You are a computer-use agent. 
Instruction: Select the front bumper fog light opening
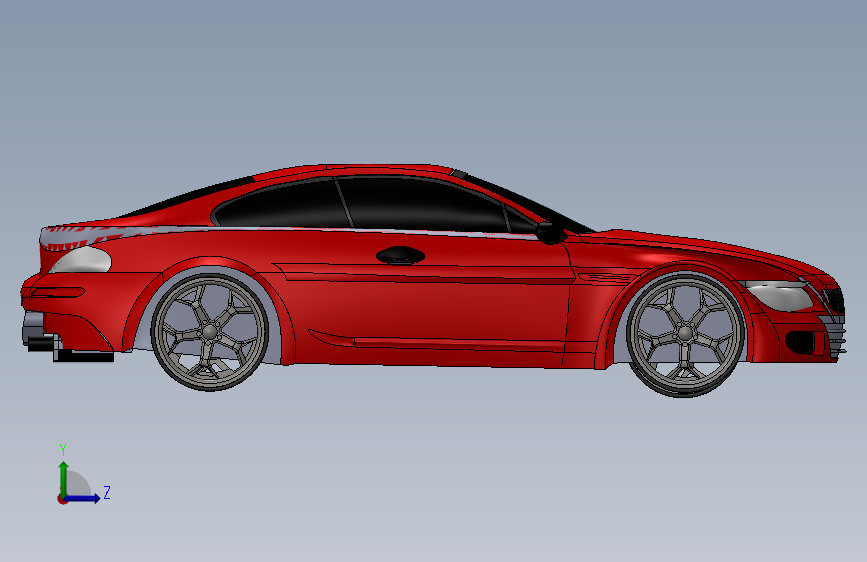pos(800,343)
